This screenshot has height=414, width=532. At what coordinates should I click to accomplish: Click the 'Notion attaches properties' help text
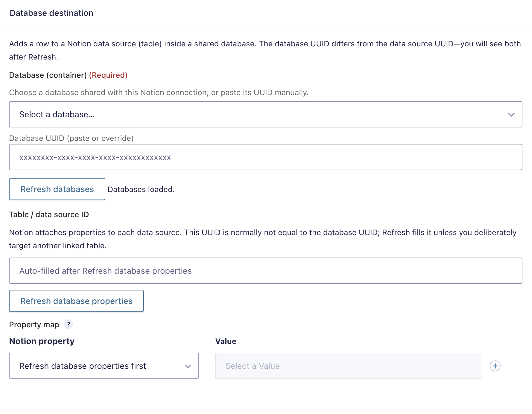[263, 239]
